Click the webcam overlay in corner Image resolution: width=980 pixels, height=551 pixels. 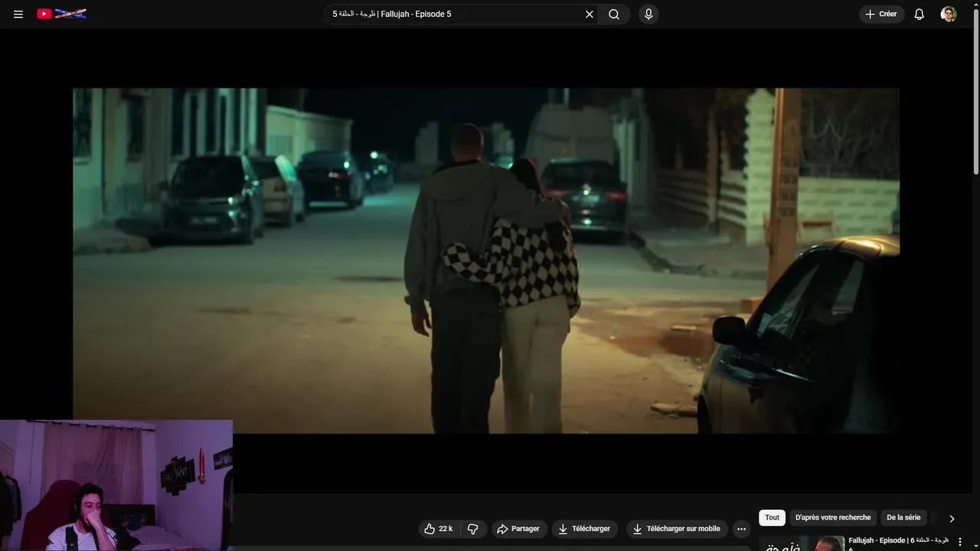(x=116, y=485)
